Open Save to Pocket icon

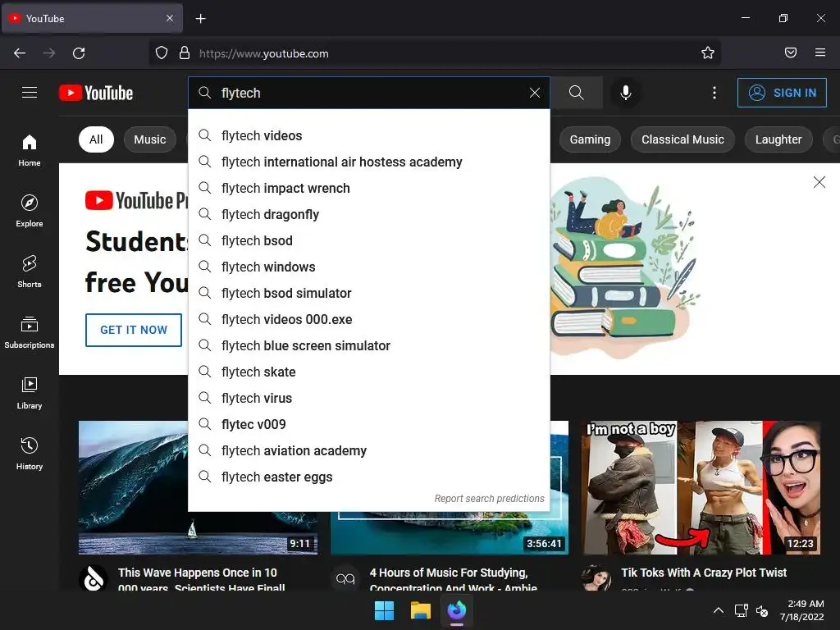pos(791,53)
